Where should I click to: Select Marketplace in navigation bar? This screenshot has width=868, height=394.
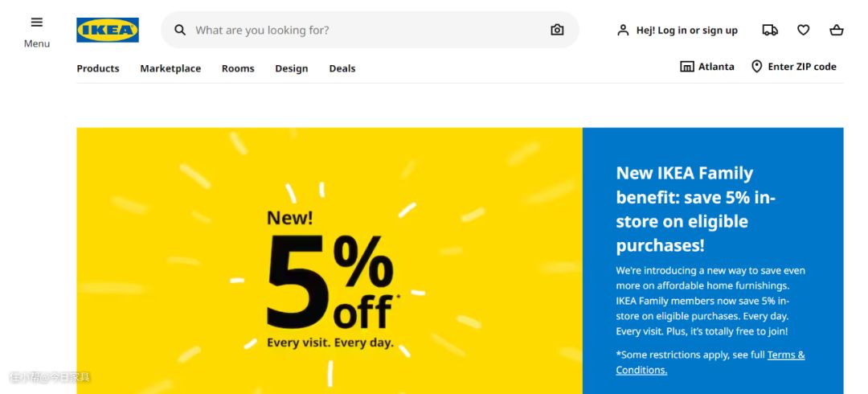click(x=170, y=68)
